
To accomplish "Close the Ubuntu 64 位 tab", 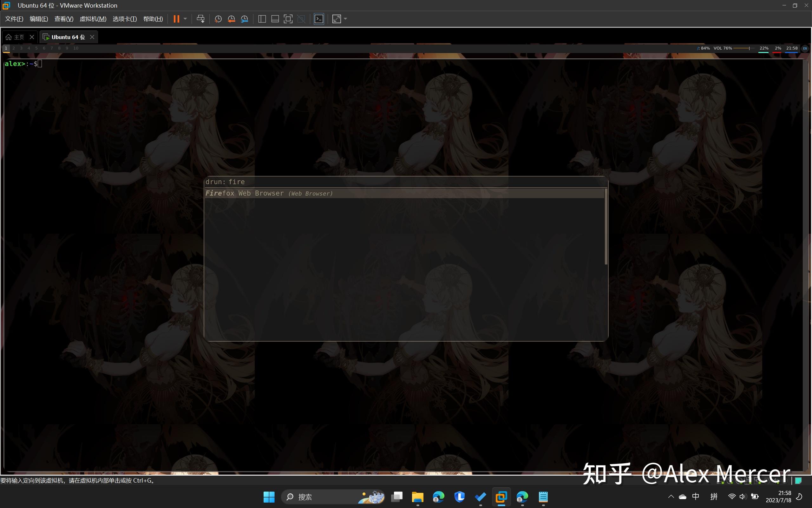I will coord(92,37).
